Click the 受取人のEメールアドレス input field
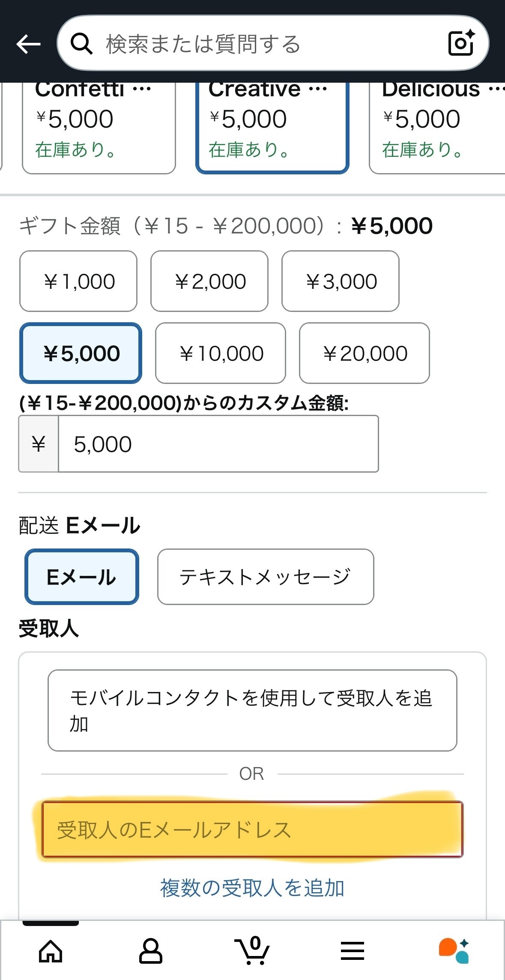 (x=252, y=830)
